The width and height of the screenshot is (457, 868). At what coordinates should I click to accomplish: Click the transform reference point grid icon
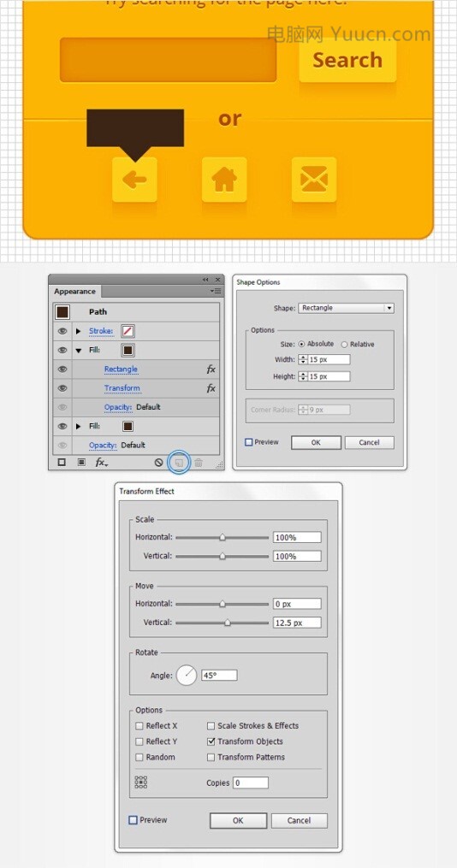click(x=141, y=782)
